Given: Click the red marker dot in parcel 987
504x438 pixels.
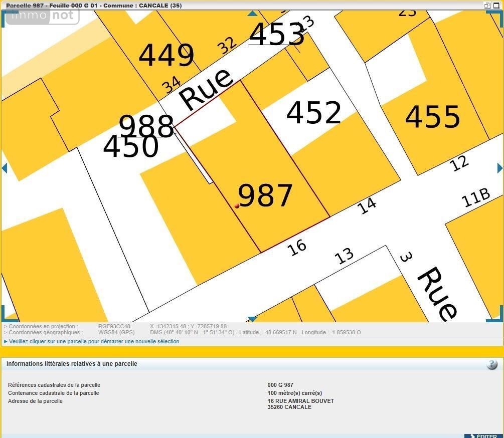Looking at the screenshot, I should (237, 205).
